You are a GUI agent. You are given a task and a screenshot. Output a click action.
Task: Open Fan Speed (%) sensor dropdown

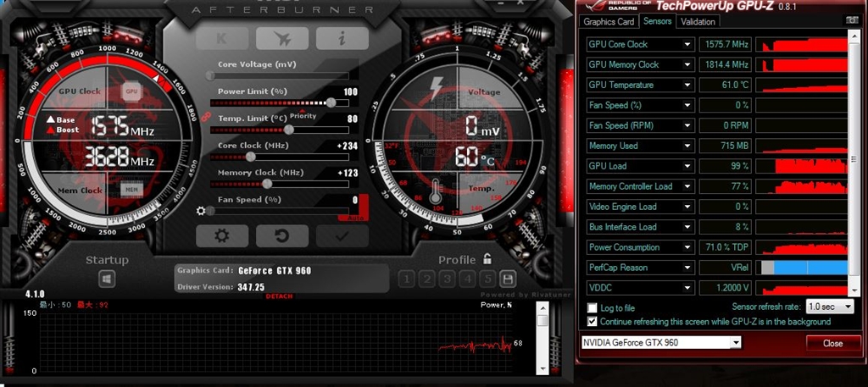pyautogui.click(x=687, y=106)
